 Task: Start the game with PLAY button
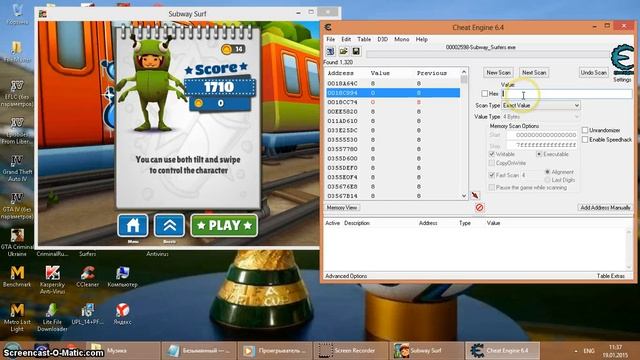click(224, 225)
